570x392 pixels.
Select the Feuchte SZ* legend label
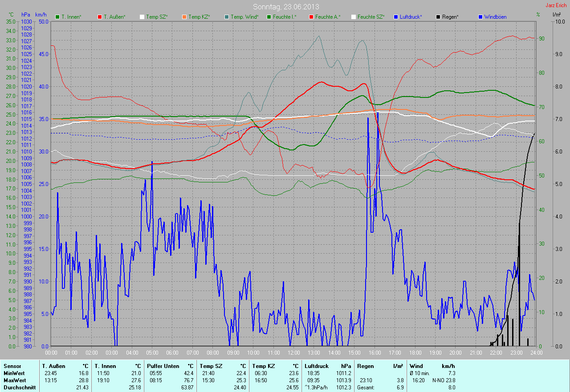coord(371,17)
